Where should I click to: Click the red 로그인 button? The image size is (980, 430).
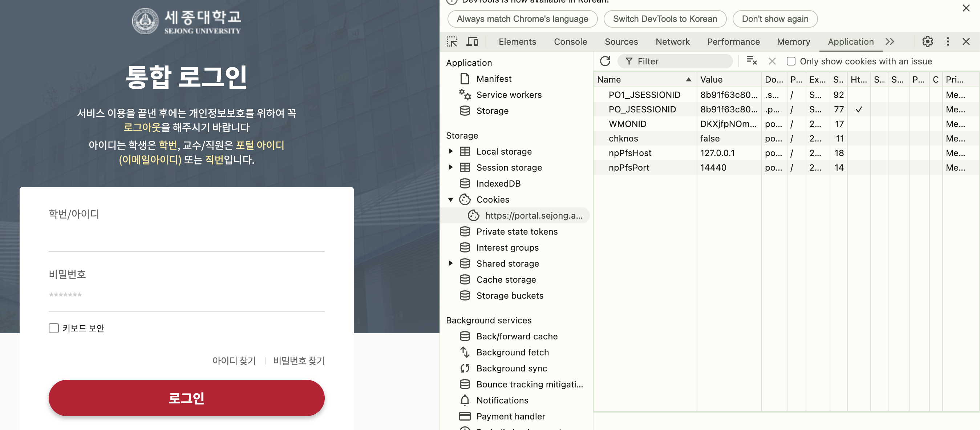(x=186, y=398)
